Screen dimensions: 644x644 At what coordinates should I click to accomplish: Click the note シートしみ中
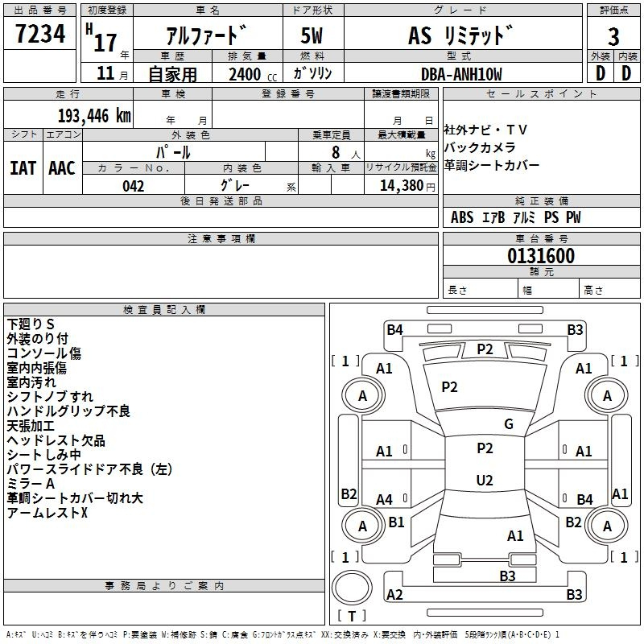pyautogui.click(x=44, y=455)
